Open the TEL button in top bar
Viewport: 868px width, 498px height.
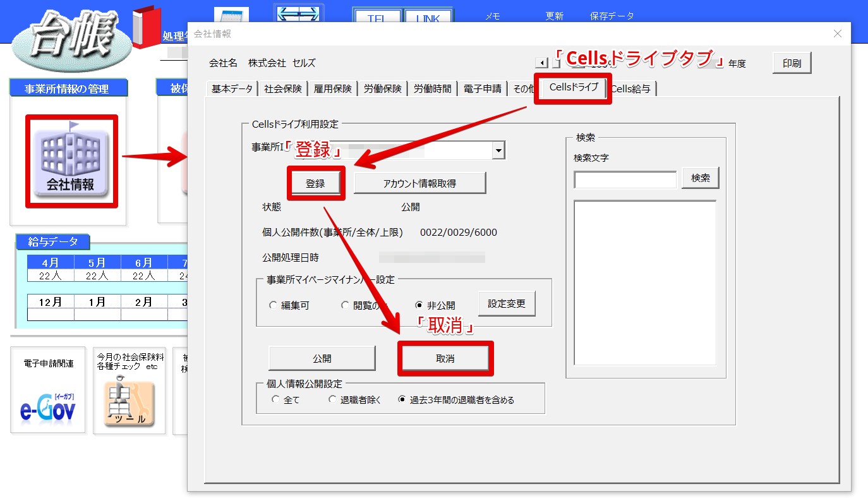click(x=378, y=17)
